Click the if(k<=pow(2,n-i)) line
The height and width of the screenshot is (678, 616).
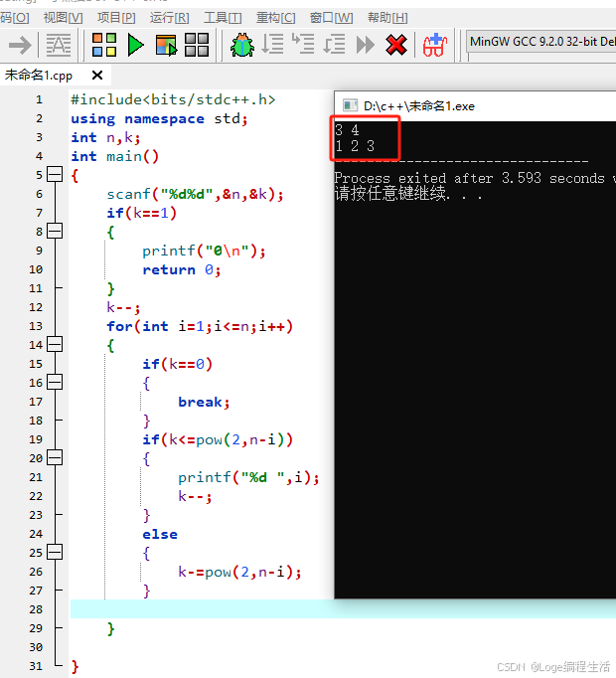pyautogui.click(x=218, y=439)
